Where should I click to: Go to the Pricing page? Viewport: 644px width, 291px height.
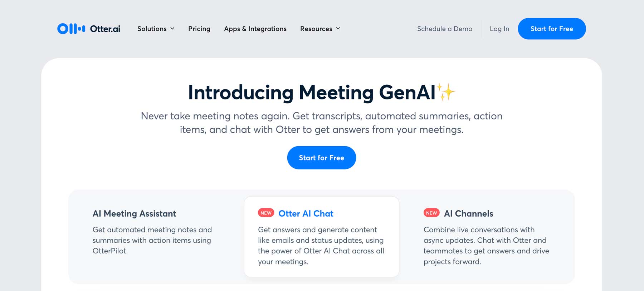coord(199,29)
